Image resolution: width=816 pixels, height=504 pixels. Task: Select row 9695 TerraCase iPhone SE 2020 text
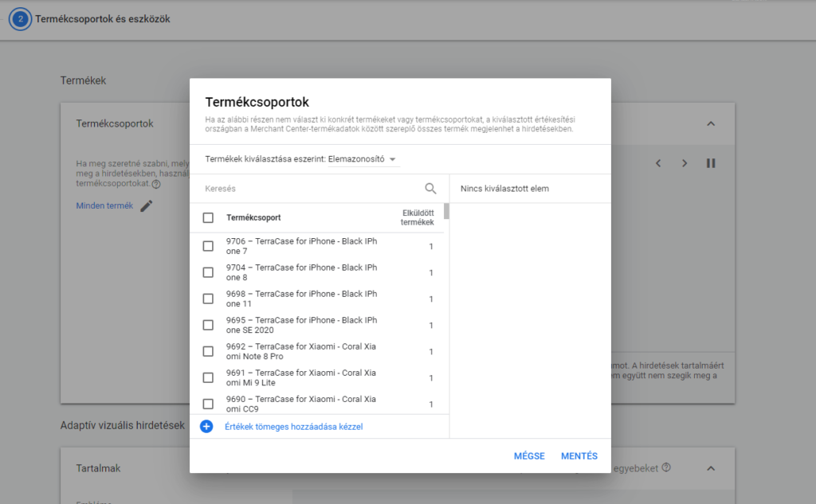tap(302, 325)
